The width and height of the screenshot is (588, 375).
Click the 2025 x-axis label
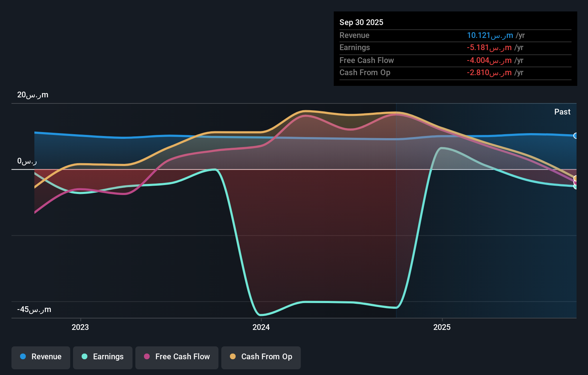point(442,327)
